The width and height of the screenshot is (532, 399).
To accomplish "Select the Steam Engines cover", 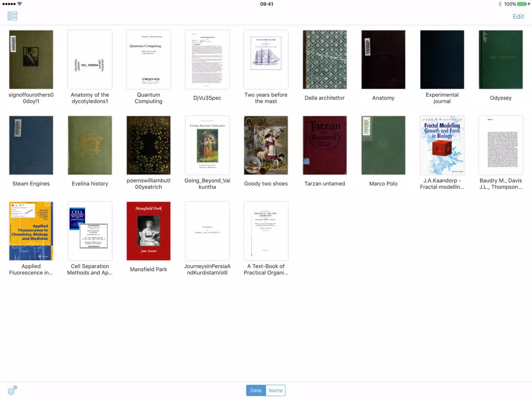I will click(x=31, y=145).
